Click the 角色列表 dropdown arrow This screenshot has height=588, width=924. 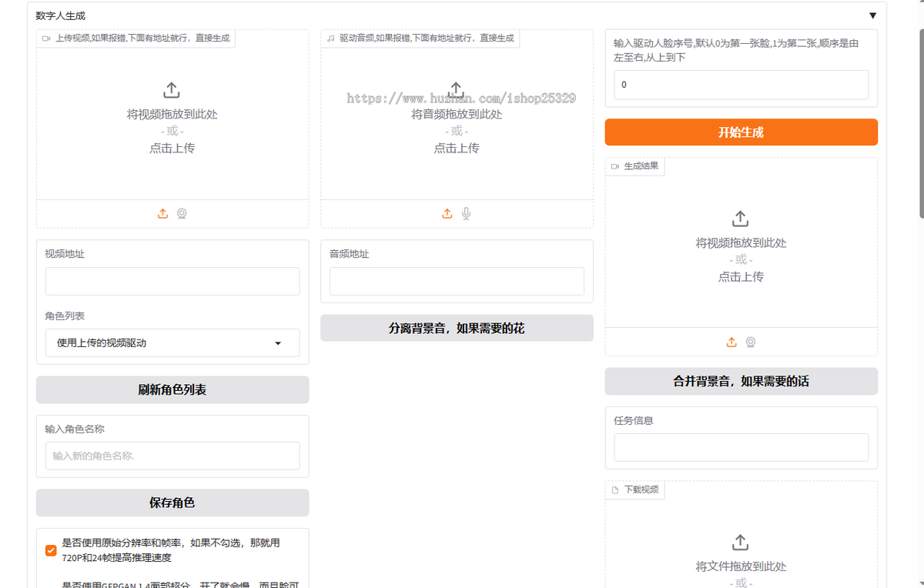tap(278, 343)
